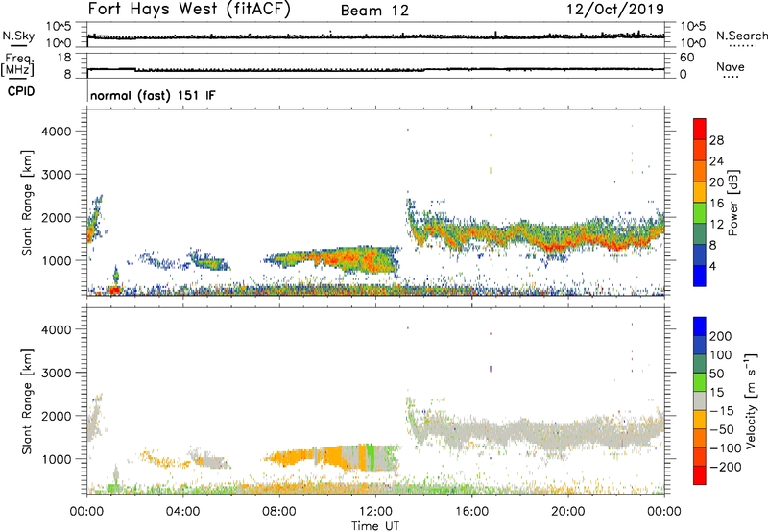768x532 pixels.
Task: Click the 'Beam 12' label
Action: [374, 11]
